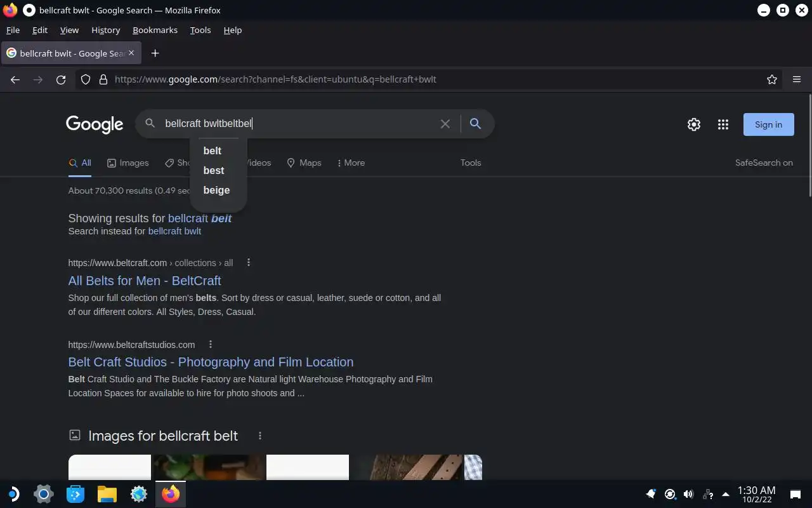Image resolution: width=812 pixels, height=508 pixels.
Task: Open the gear settings app in taskbar
Action: (139, 494)
